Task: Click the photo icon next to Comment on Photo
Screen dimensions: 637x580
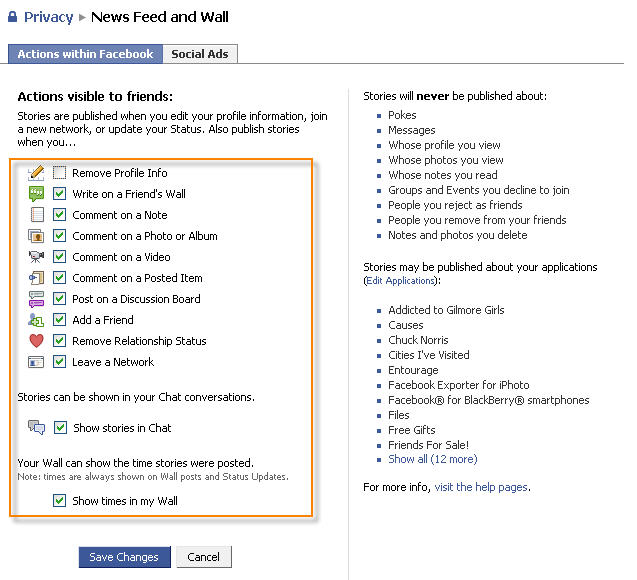Action: coord(36,236)
